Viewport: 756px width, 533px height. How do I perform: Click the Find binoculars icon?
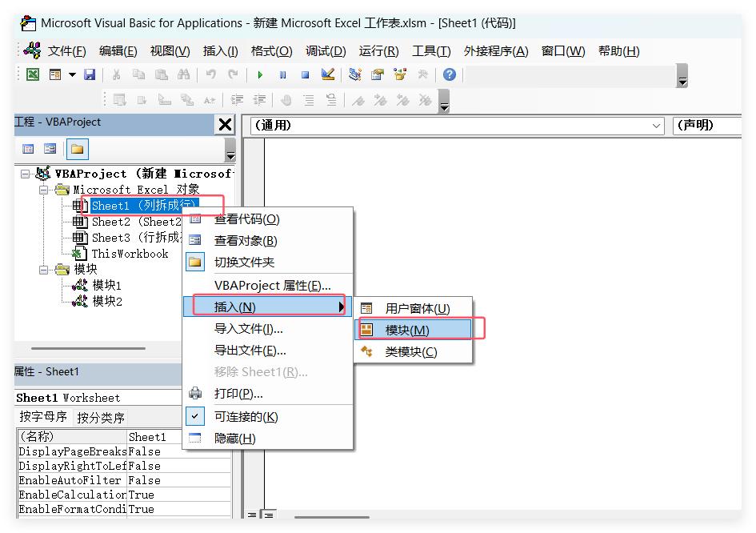183,74
